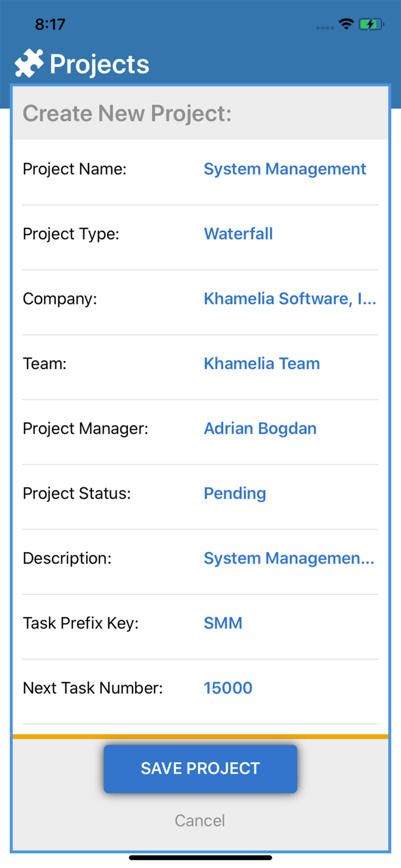Open the Description field
This screenshot has height=868, width=401.
(x=289, y=558)
